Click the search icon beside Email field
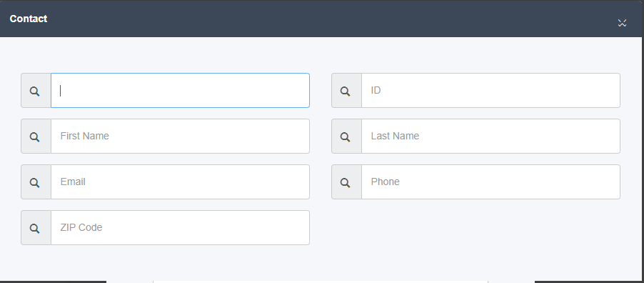 (x=35, y=182)
